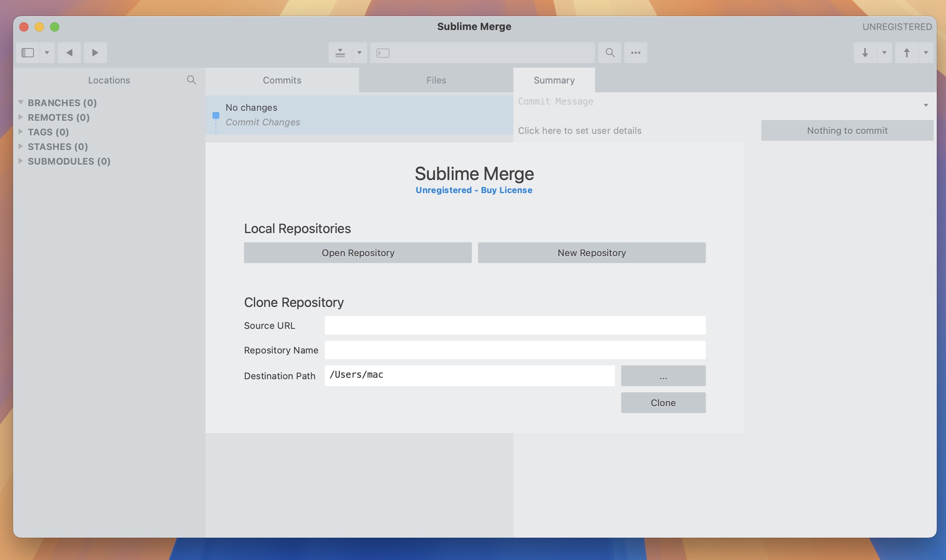Click the overflow menu icon (three dots)

coord(635,53)
